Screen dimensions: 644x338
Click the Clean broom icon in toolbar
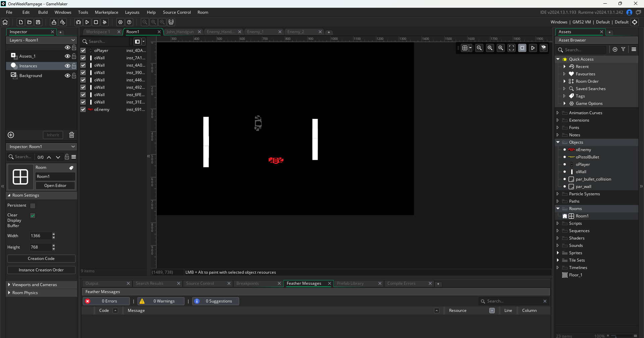105,22
